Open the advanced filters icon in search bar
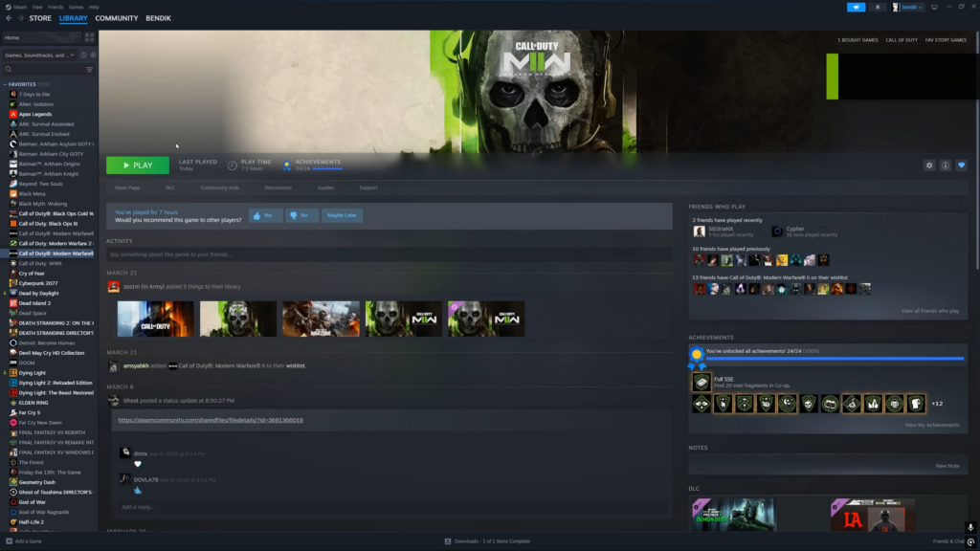This screenshot has height=551, width=980. [89, 69]
